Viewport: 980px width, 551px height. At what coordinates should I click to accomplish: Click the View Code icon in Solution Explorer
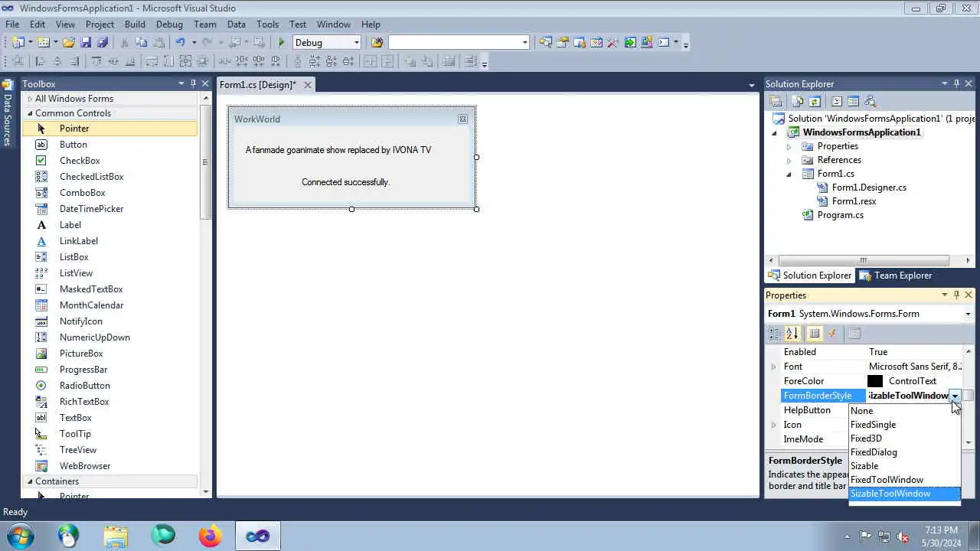[x=837, y=101]
